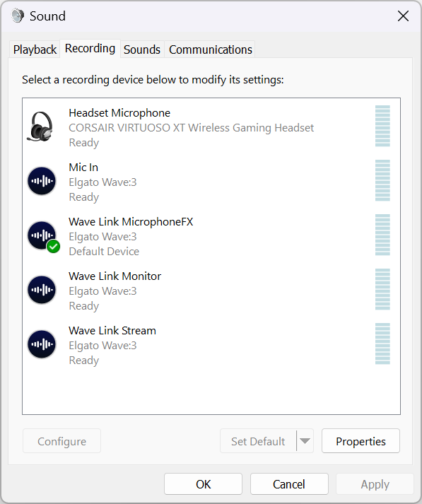Confirm the dialog with OK
The image size is (422, 504).
tap(203, 484)
